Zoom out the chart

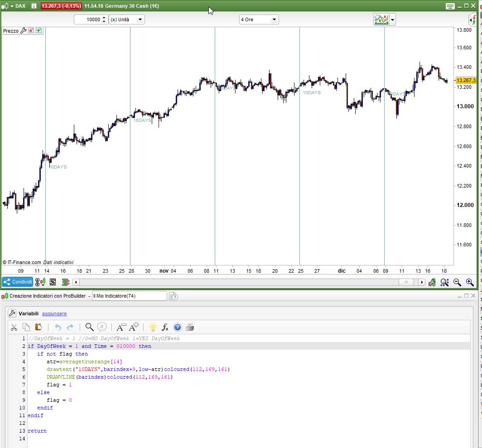(457, 282)
